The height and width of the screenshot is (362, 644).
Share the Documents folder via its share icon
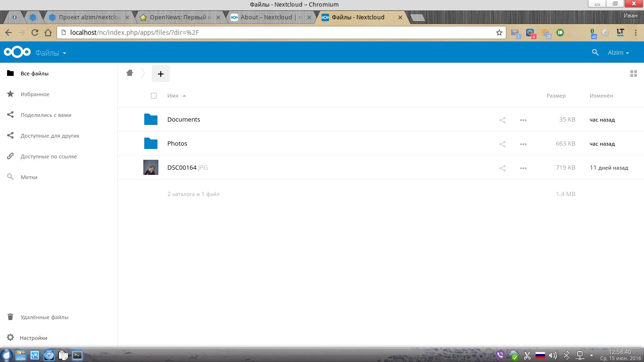(x=503, y=120)
